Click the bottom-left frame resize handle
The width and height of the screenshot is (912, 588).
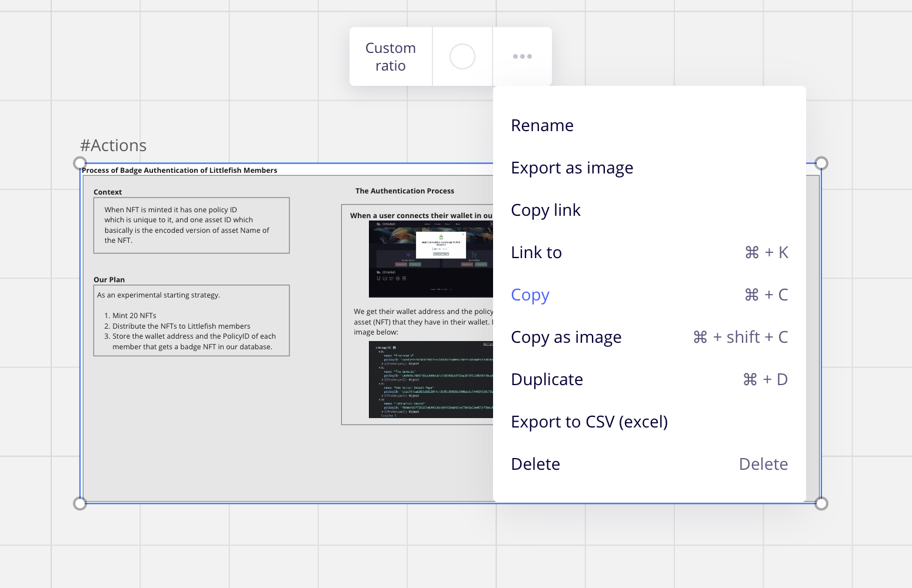point(80,503)
